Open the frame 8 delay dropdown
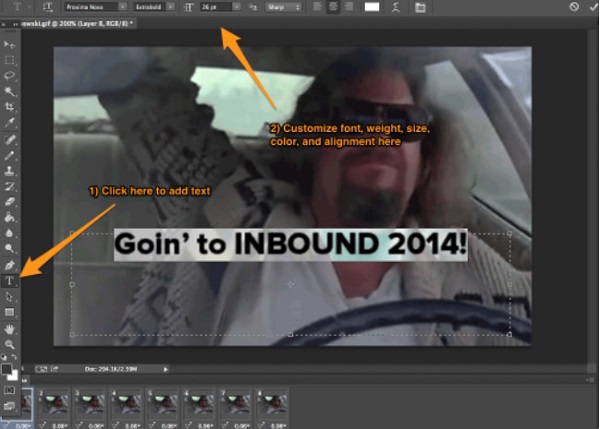 pos(278,426)
